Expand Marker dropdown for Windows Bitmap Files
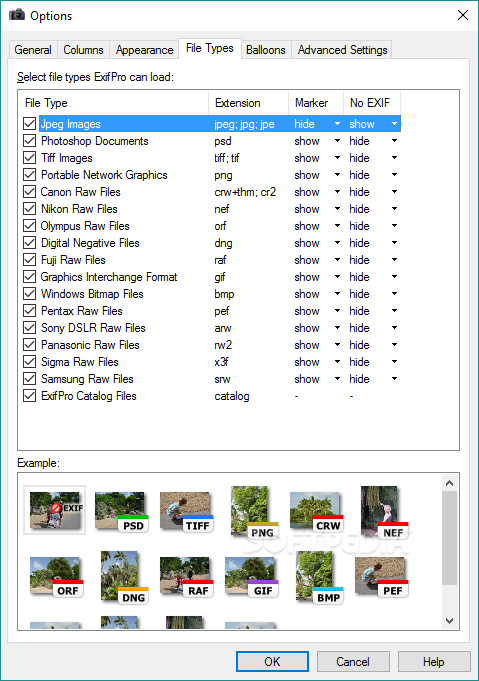479x681 pixels. pyautogui.click(x=337, y=294)
